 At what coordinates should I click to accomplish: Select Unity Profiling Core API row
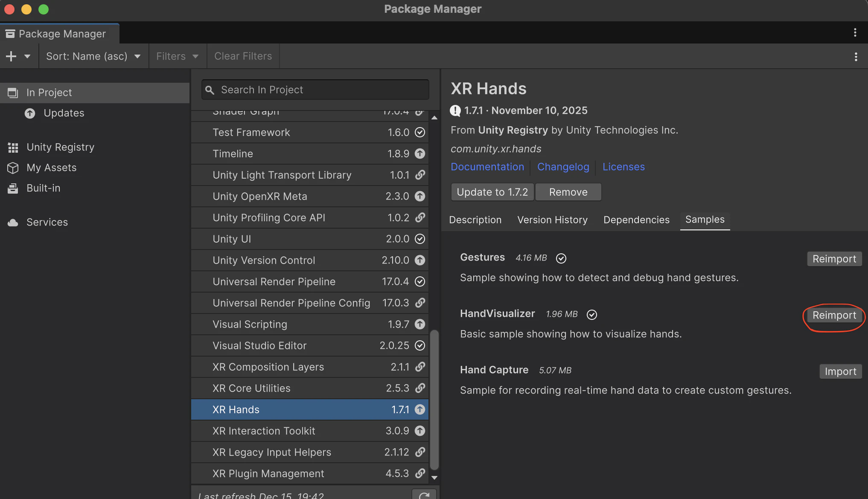coord(310,218)
